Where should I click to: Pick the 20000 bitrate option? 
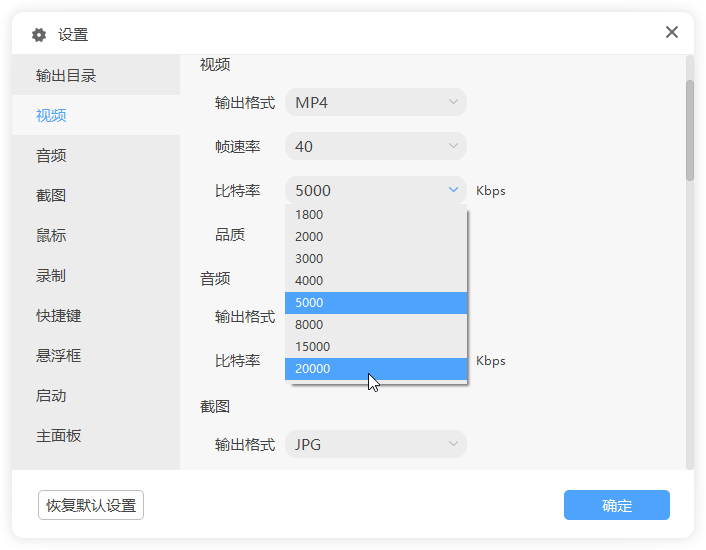click(375, 368)
